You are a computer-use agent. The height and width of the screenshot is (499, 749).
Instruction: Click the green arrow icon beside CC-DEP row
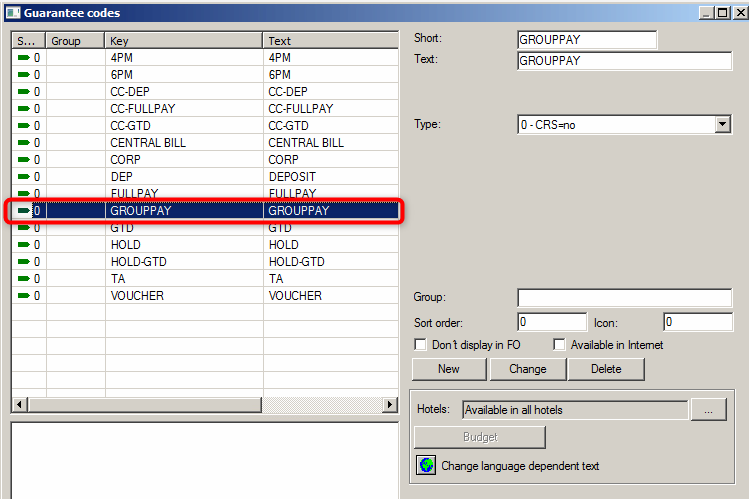[x=24, y=92]
